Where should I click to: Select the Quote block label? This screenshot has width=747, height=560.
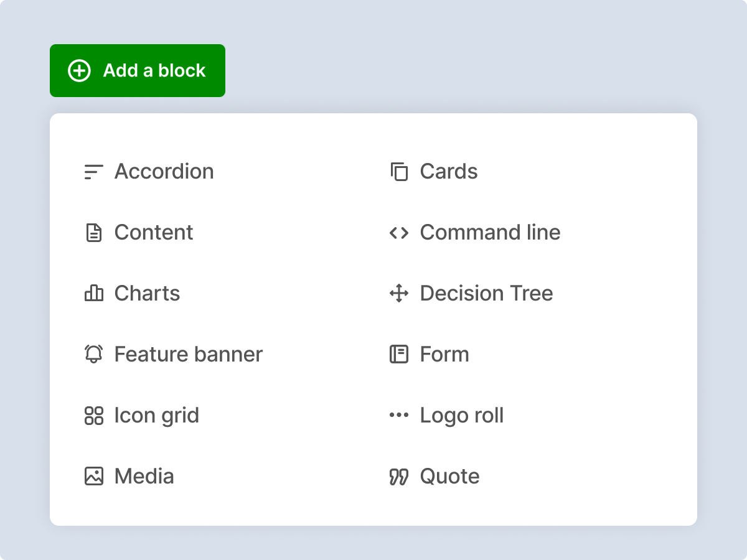[449, 476]
